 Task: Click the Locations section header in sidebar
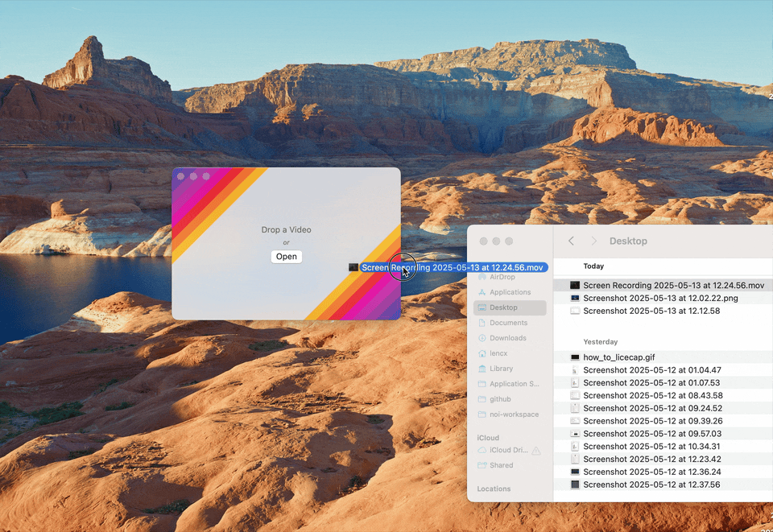(494, 489)
